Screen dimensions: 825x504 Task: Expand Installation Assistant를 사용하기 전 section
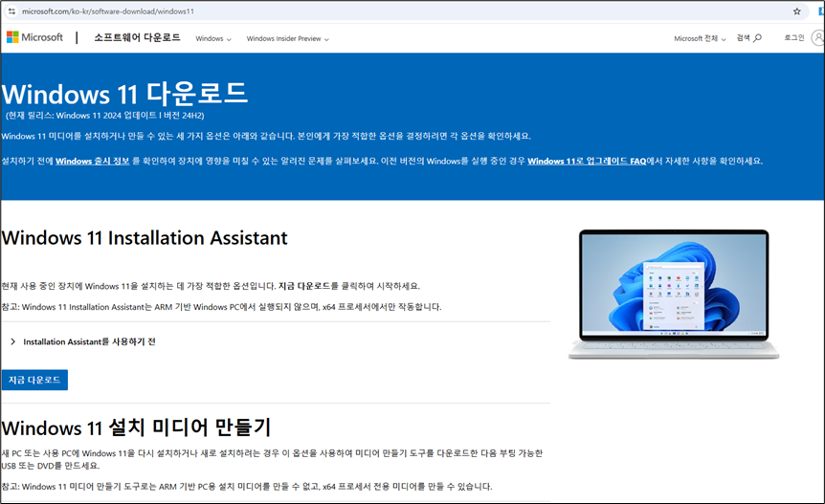click(x=83, y=341)
